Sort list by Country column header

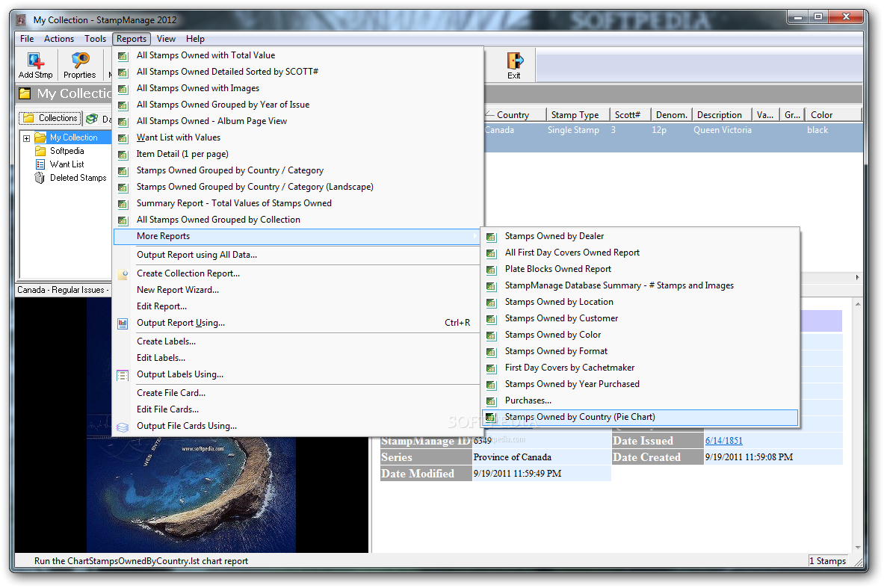(514, 115)
